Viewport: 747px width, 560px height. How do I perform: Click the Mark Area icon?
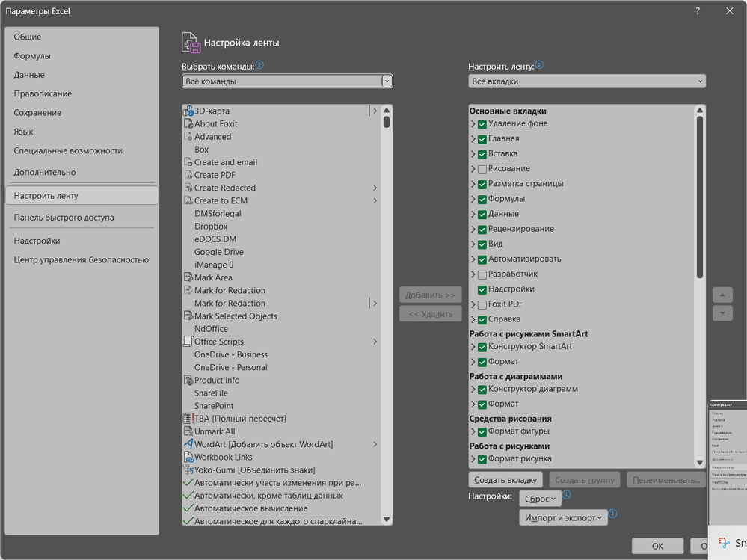click(x=188, y=277)
